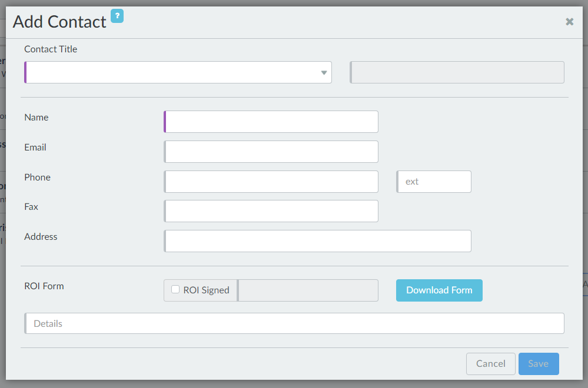Click the help question mark icon

click(117, 16)
